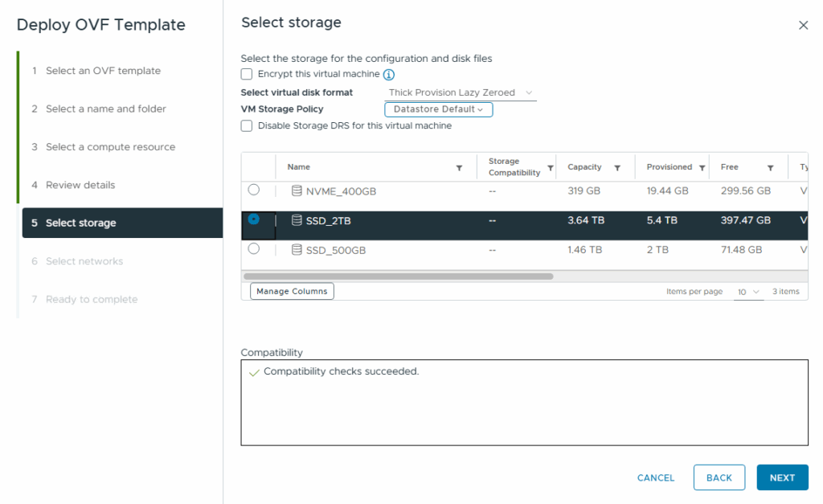The width and height of the screenshot is (823, 504).
Task: Click the SSD_500GB datastore icon
Action: pos(297,250)
